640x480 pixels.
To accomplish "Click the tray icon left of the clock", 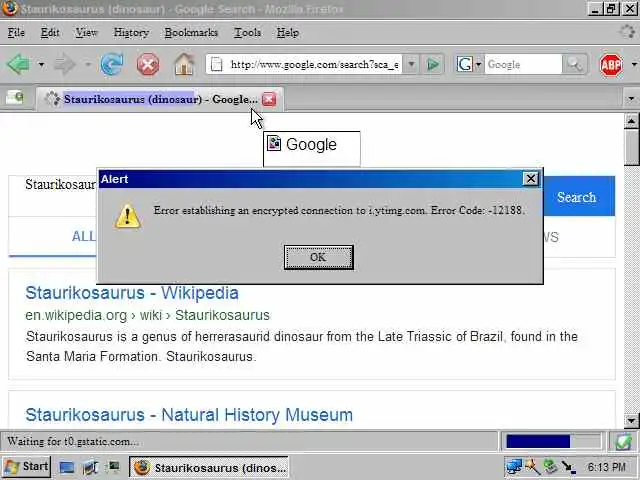I will click(x=569, y=467).
